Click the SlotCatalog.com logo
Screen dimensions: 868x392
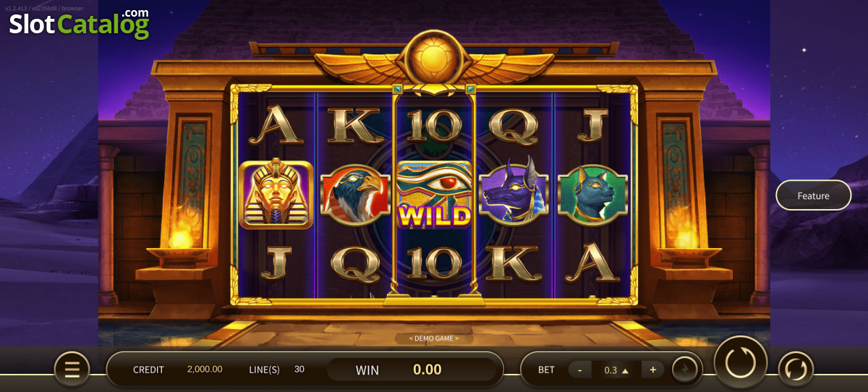coord(80,24)
